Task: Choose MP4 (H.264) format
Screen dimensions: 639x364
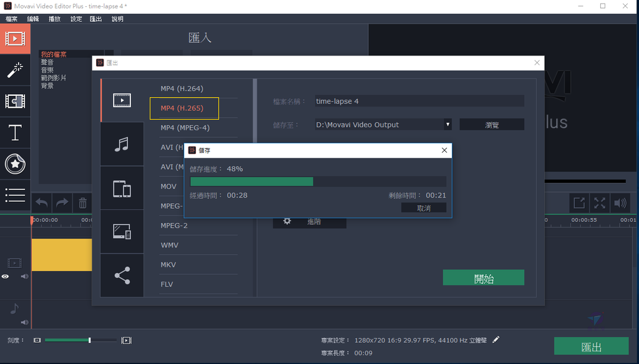Action: [182, 89]
